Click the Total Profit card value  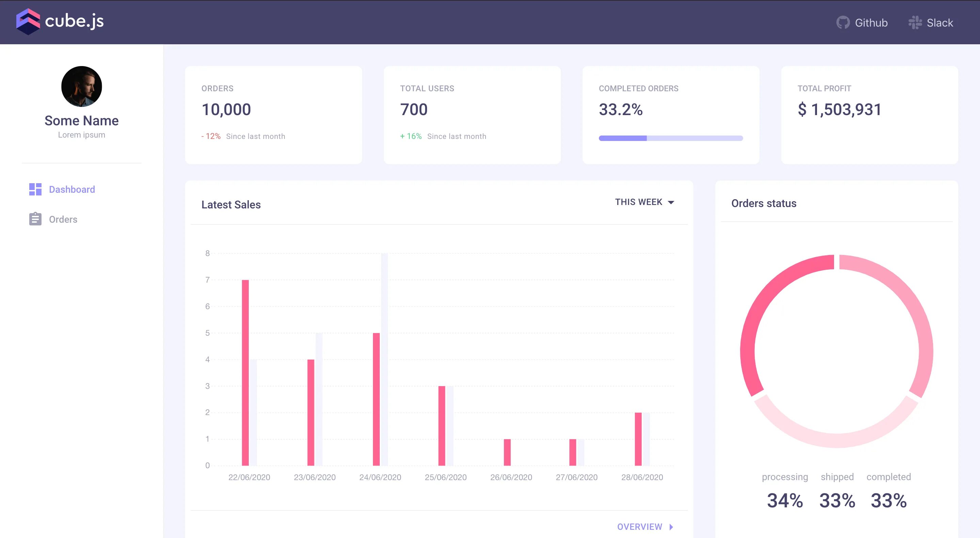tap(839, 110)
